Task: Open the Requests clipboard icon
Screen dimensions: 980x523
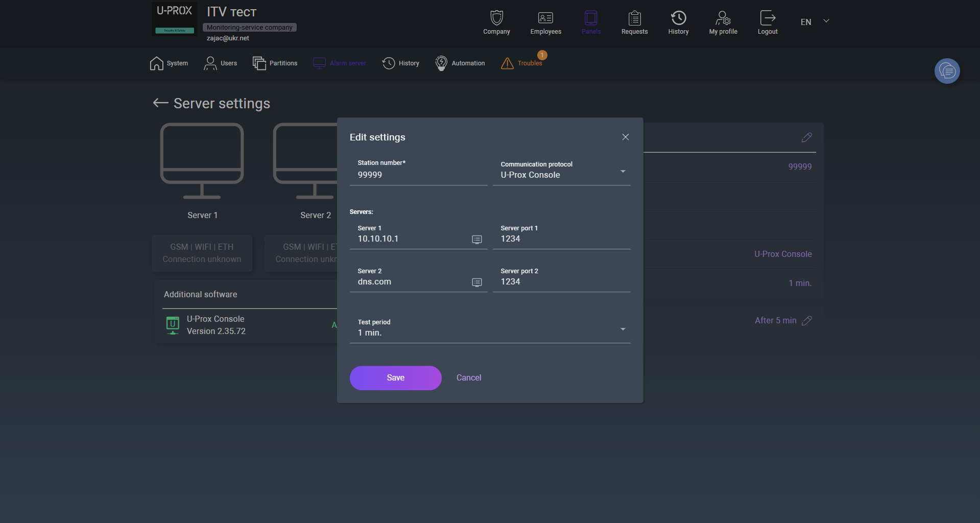Action: click(x=634, y=18)
